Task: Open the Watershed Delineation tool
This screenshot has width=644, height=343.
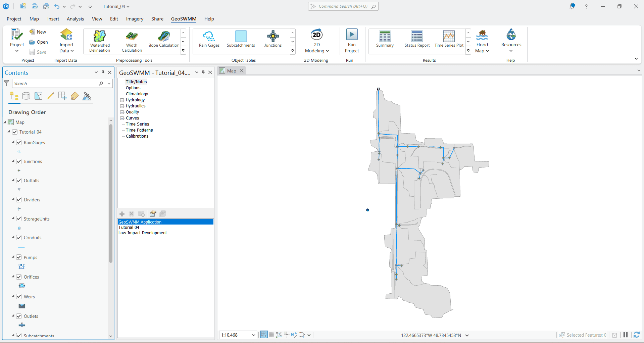Action: click(x=99, y=41)
